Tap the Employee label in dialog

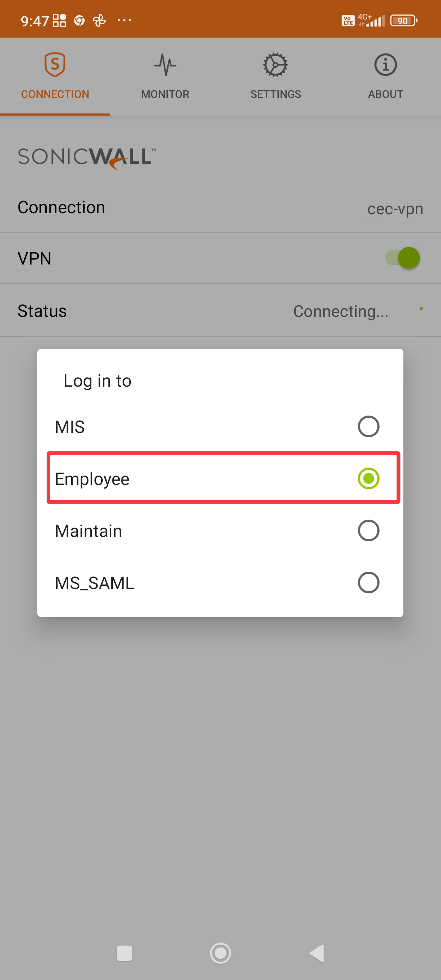tap(92, 479)
